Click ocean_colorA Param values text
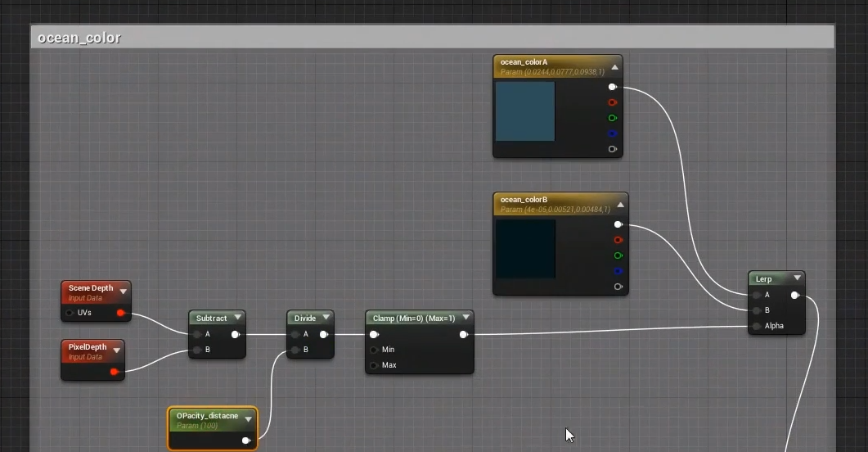This screenshot has height=452, width=868. coord(552,72)
